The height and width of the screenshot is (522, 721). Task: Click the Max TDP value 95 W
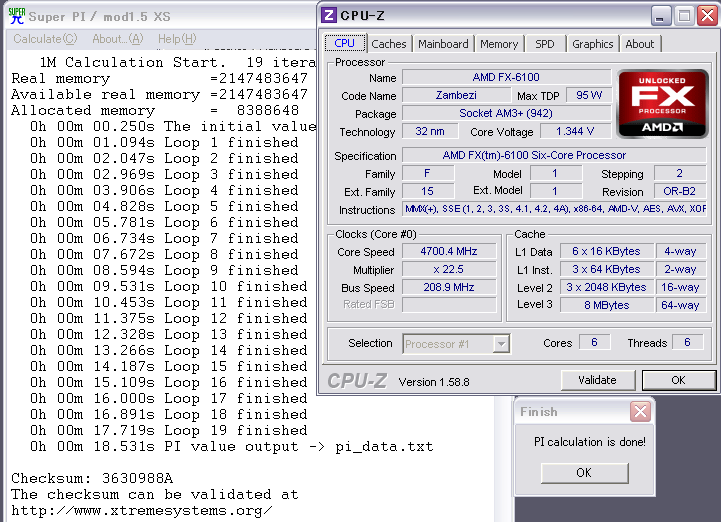(589, 95)
